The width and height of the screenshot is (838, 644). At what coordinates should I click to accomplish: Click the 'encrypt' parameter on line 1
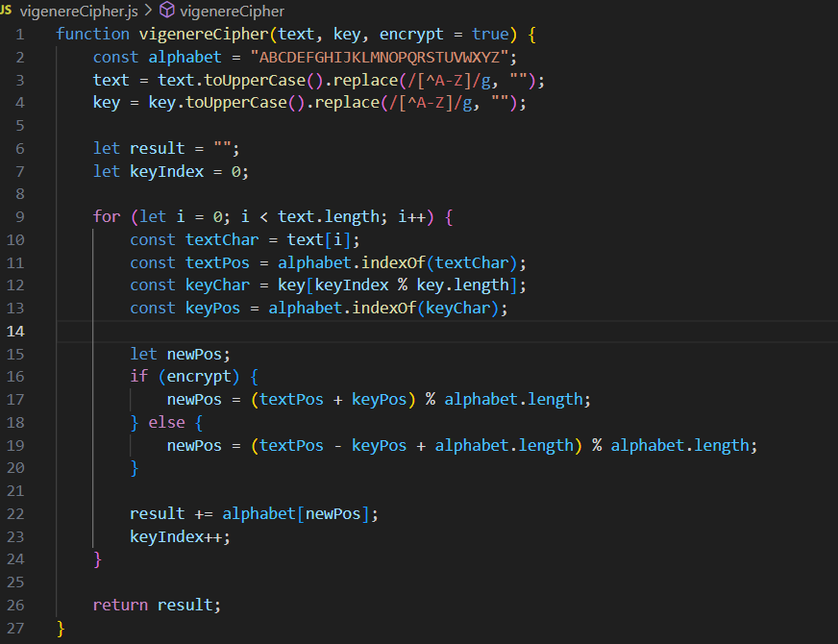411,35
